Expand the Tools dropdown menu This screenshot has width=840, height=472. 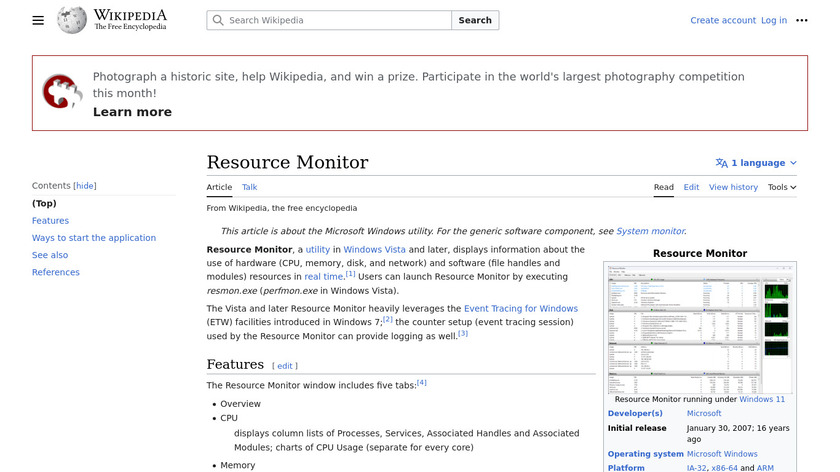tap(781, 187)
